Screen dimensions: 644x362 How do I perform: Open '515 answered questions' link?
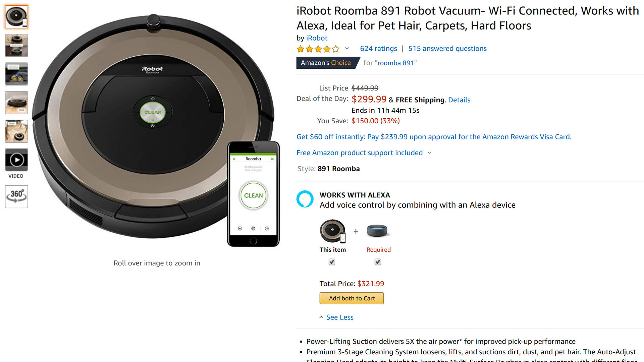click(x=447, y=49)
